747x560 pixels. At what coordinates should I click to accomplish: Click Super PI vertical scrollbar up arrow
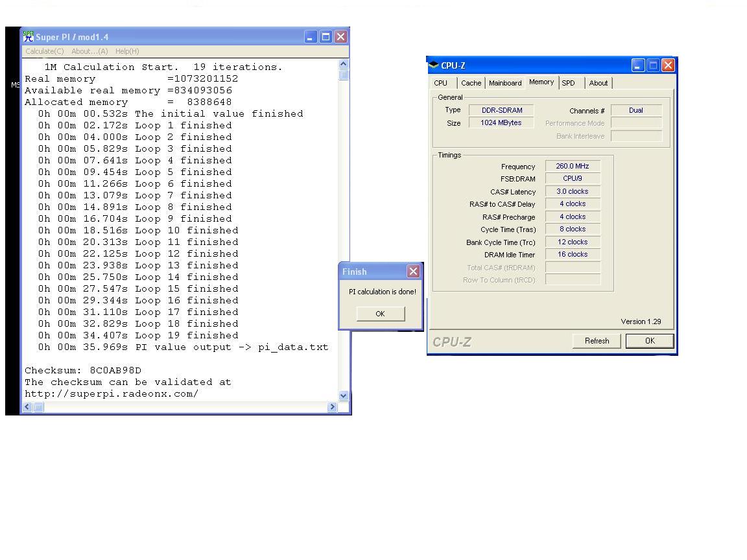tap(344, 64)
